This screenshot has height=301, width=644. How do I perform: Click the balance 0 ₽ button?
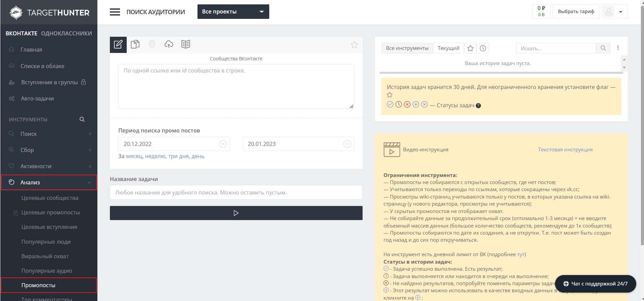point(541,11)
